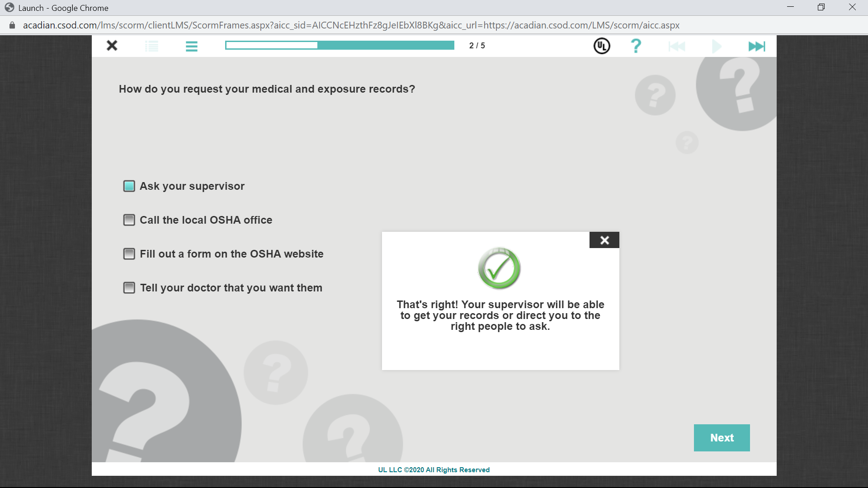Click the course exit X icon
The height and width of the screenshot is (488, 868).
click(x=112, y=46)
